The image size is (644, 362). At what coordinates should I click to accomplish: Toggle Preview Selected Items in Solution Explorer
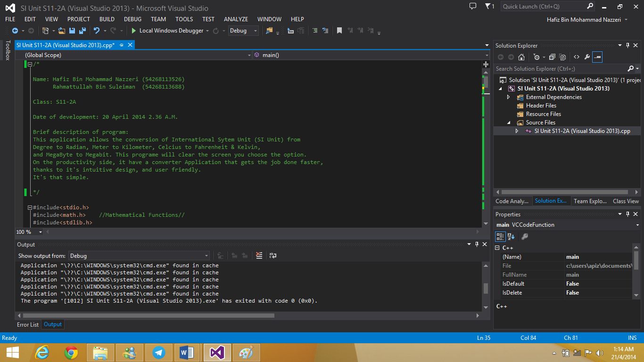(x=598, y=57)
